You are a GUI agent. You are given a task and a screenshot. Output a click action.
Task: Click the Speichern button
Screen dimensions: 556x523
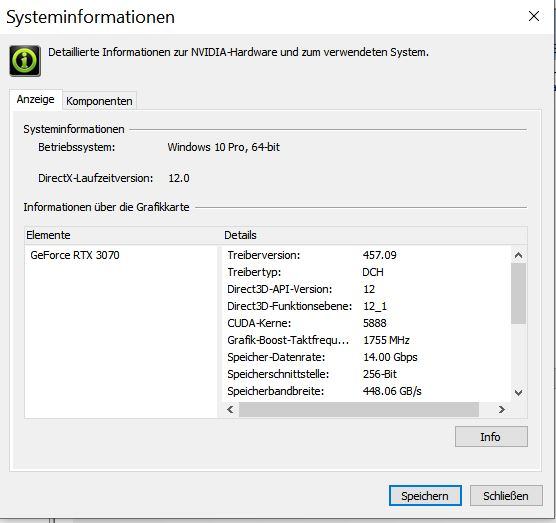(425, 496)
